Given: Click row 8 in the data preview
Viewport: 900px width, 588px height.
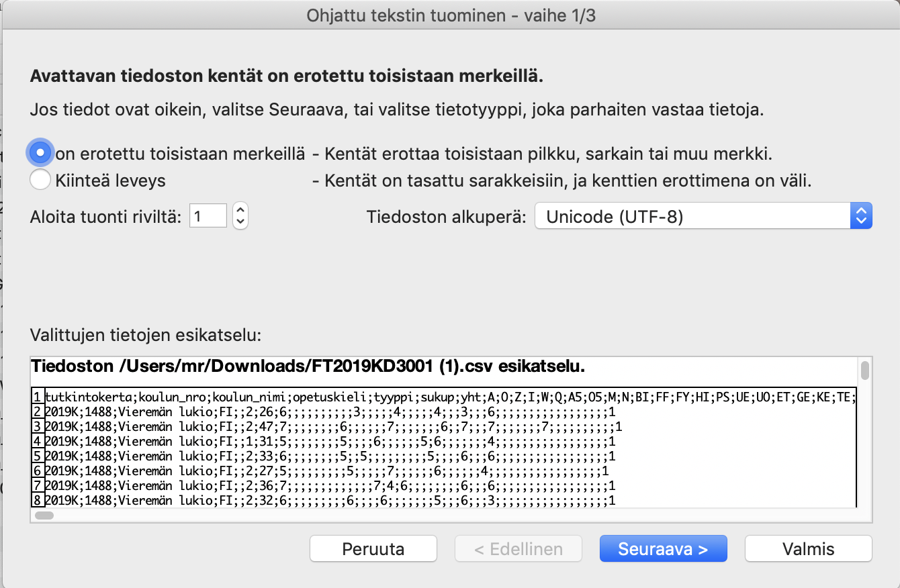Looking at the screenshot, I should (x=329, y=500).
